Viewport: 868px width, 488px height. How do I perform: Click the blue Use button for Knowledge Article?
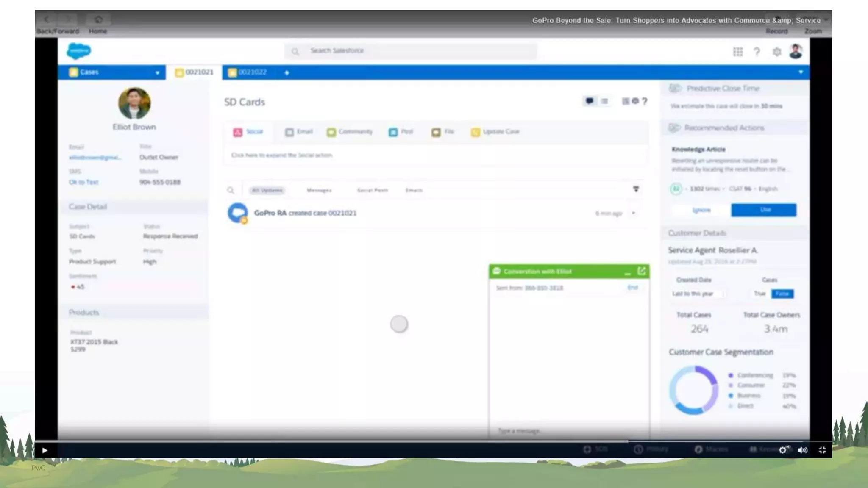(x=763, y=210)
